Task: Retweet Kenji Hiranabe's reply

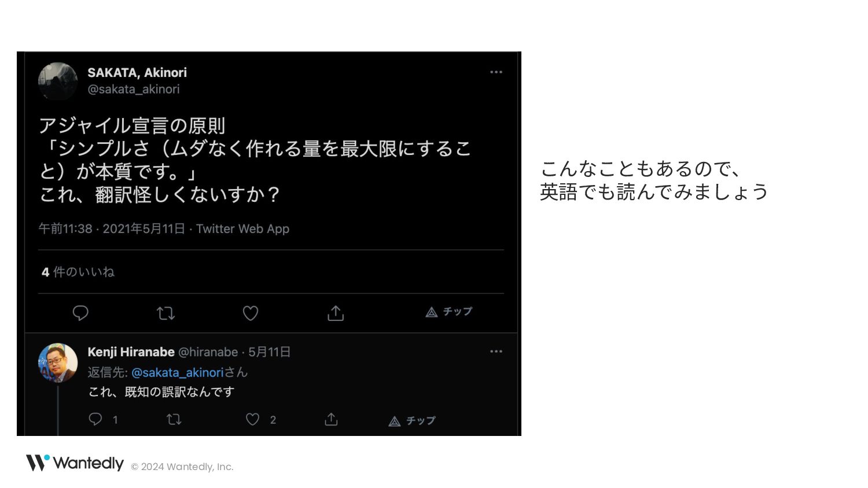Action: click(174, 419)
